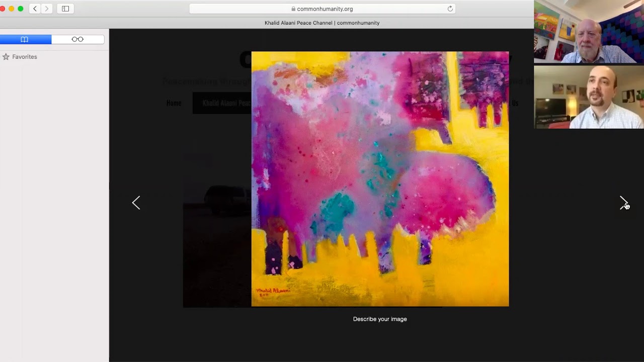The height and width of the screenshot is (362, 644).
Task: Click the 'Describe your image' caption
Action: point(380,319)
